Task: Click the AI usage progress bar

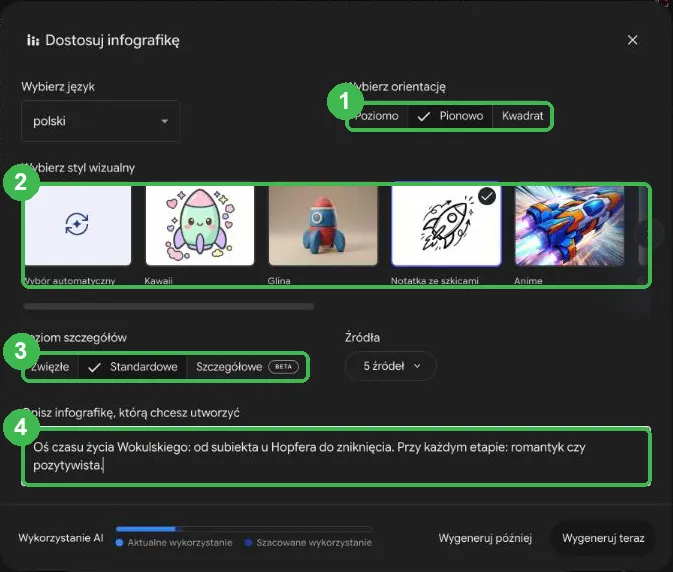Action: pyautogui.click(x=243, y=529)
